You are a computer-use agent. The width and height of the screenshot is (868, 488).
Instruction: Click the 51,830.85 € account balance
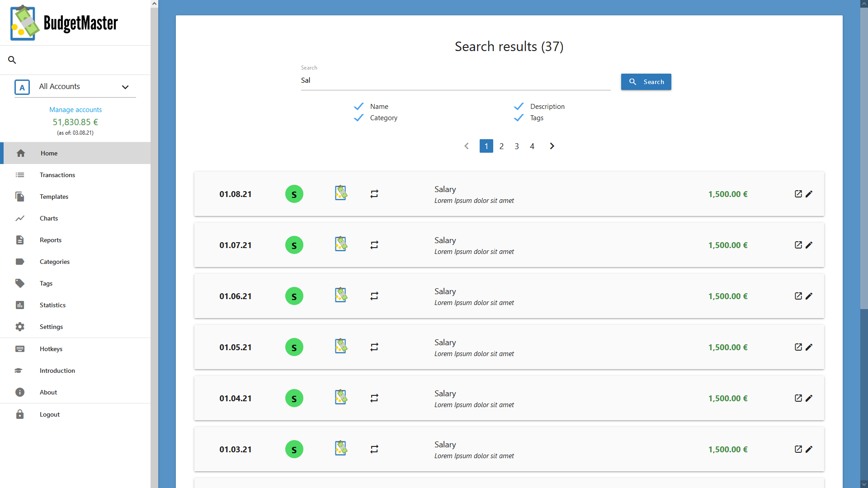(x=75, y=122)
